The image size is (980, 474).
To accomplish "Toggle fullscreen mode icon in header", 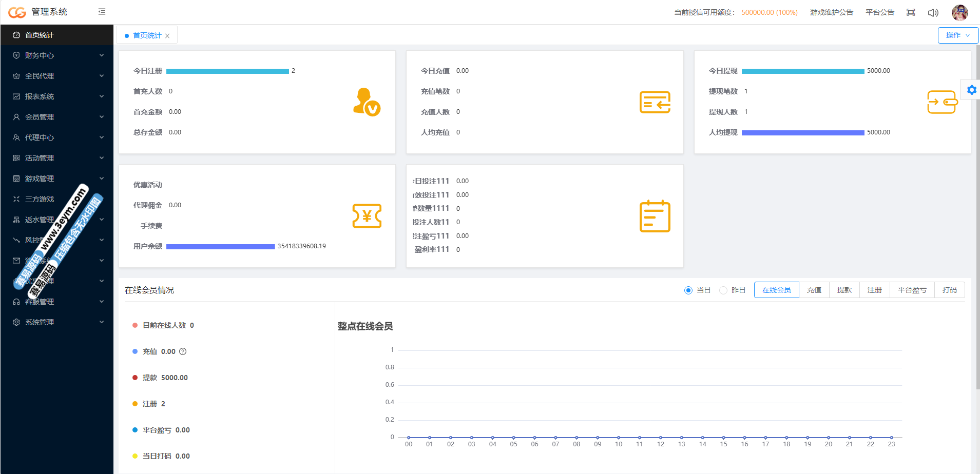I will tap(910, 12).
